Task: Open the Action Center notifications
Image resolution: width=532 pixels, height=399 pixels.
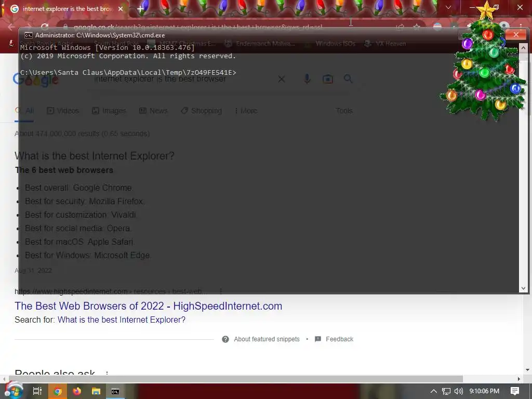Action: [515, 391]
